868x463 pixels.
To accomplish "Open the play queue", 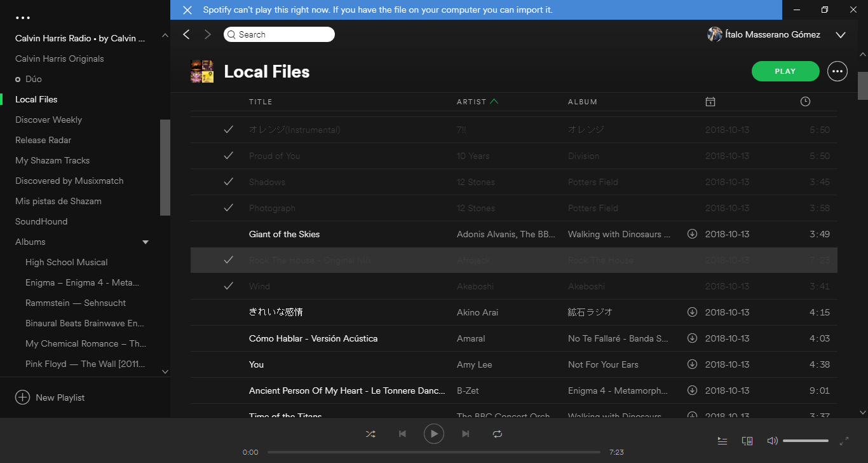I will [x=722, y=441].
